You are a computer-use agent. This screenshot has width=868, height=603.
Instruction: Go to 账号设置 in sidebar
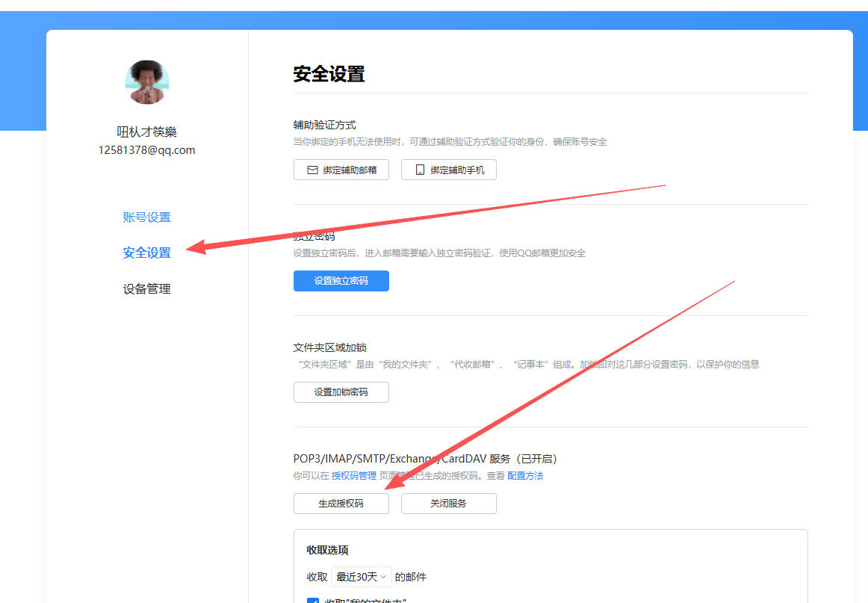point(147,217)
